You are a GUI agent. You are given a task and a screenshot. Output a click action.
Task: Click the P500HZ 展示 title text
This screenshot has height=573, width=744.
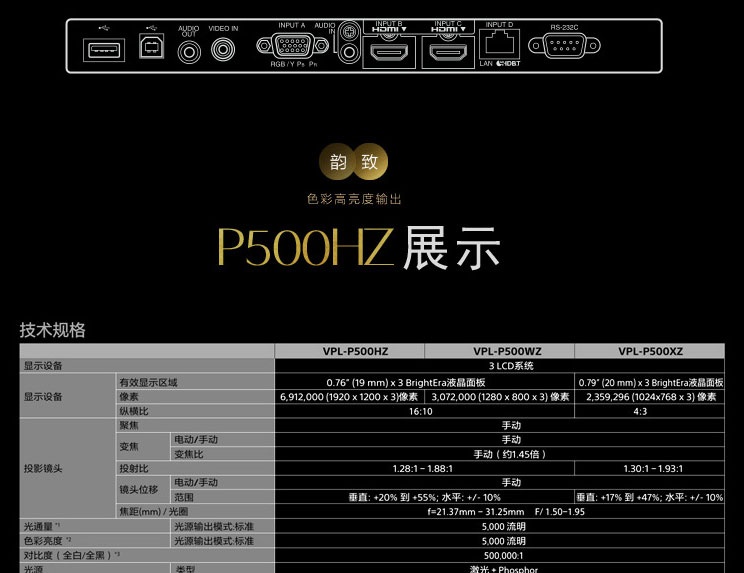point(358,249)
